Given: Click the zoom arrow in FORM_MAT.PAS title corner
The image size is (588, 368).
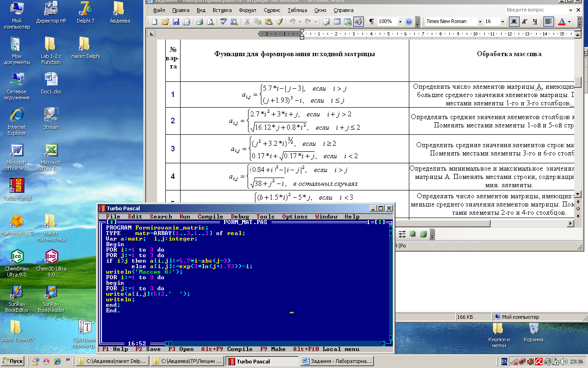Looking at the screenshot, I should click(380, 222).
